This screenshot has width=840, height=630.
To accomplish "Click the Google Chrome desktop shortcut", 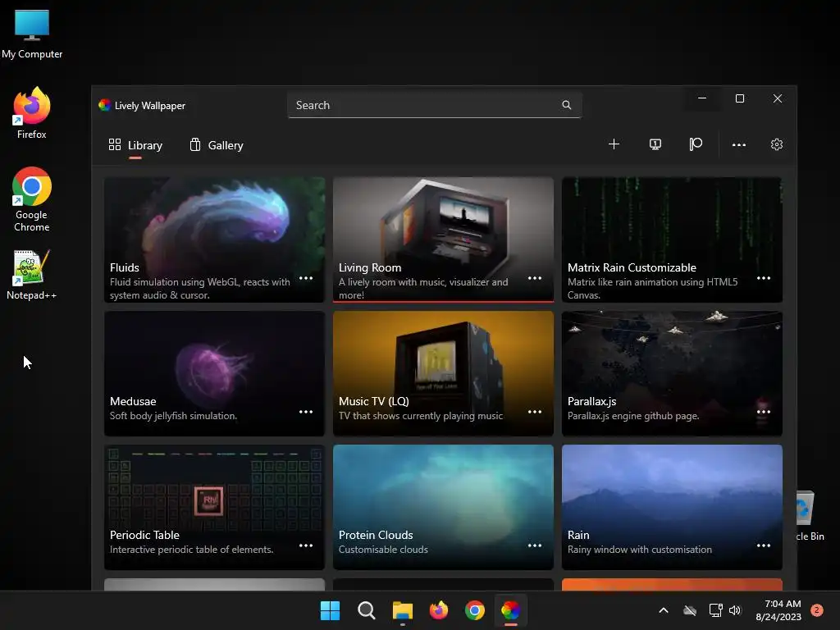I will (x=32, y=199).
